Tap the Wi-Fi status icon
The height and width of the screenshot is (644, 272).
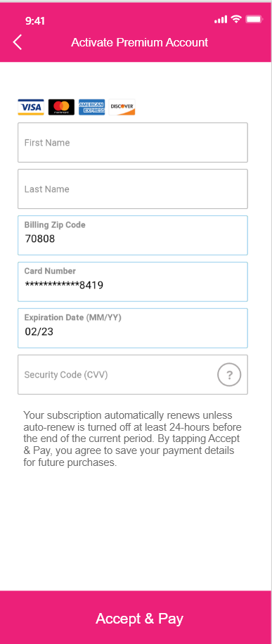click(236, 19)
